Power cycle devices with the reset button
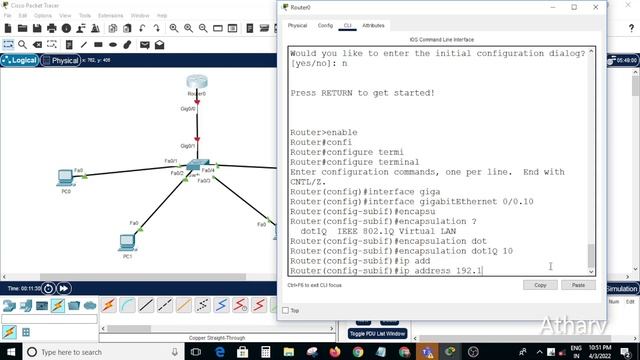The width and height of the screenshot is (640, 360). tap(48, 288)
